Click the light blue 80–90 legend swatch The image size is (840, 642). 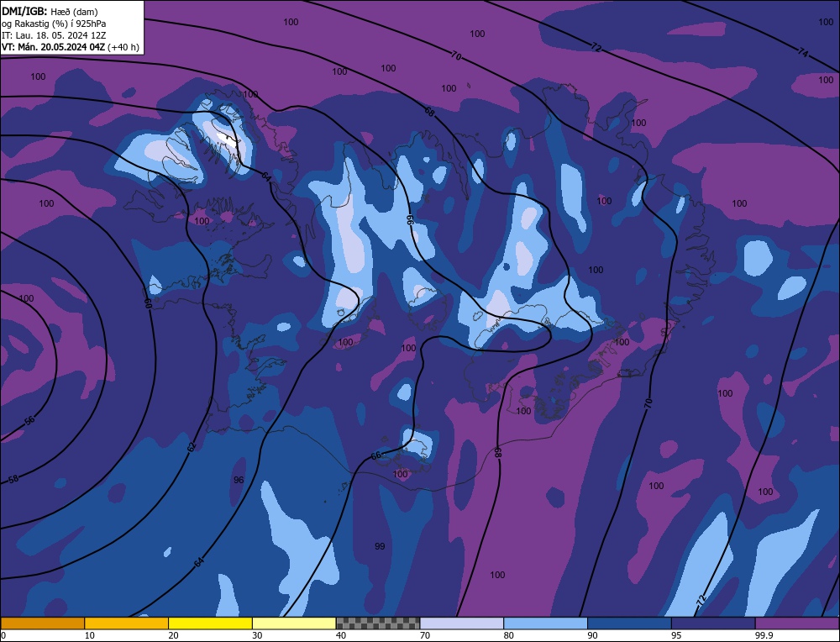pos(545,623)
